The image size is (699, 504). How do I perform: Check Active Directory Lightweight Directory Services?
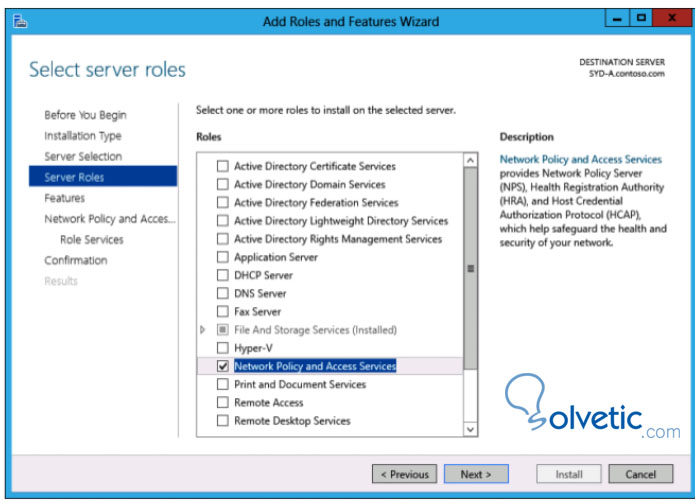click(222, 221)
